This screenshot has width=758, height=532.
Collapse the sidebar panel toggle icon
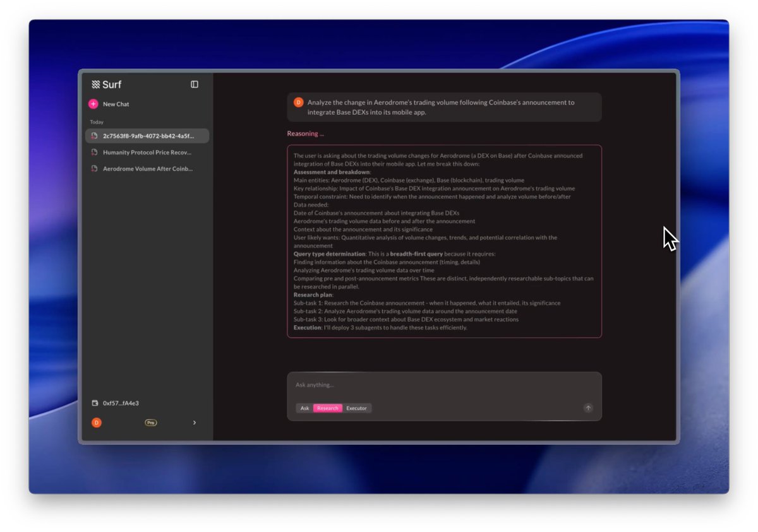[x=195, y=85]
